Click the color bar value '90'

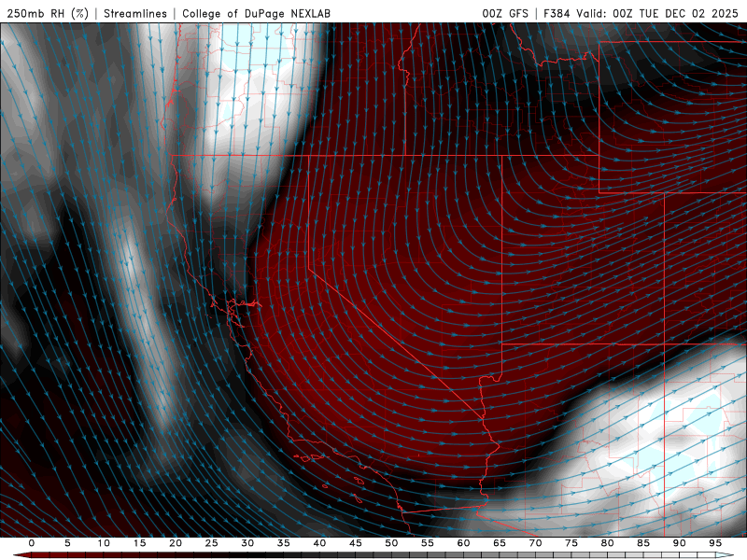pyautogui.click(x=680, y=543)
